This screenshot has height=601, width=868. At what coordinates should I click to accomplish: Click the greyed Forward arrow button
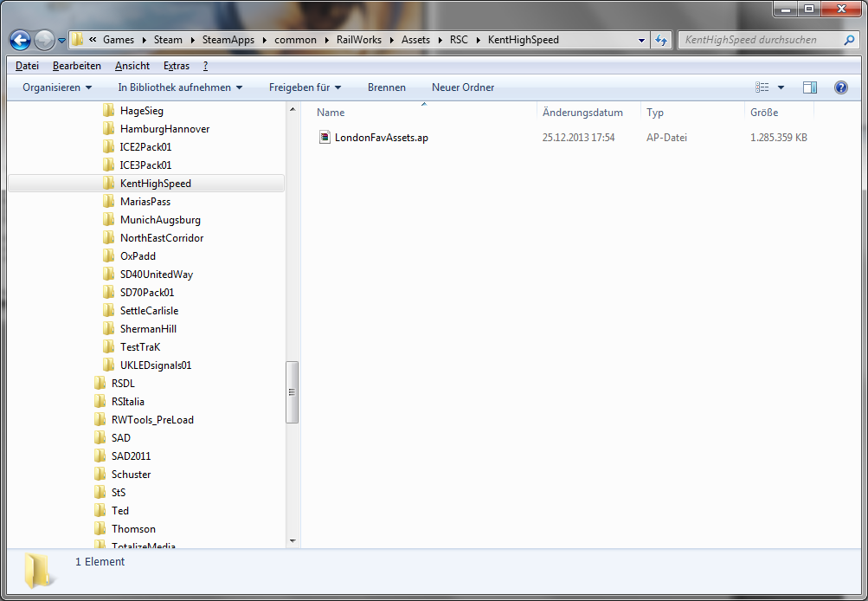click(x=44, y=40)
